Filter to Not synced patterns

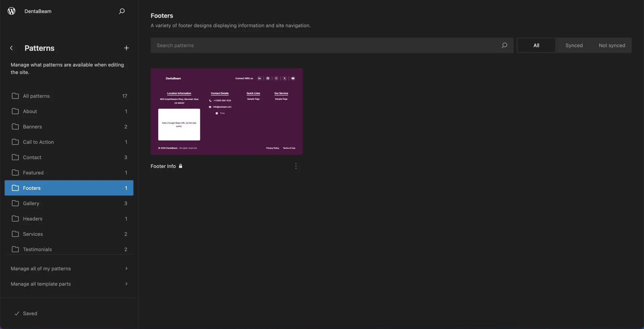coord(612,45)
